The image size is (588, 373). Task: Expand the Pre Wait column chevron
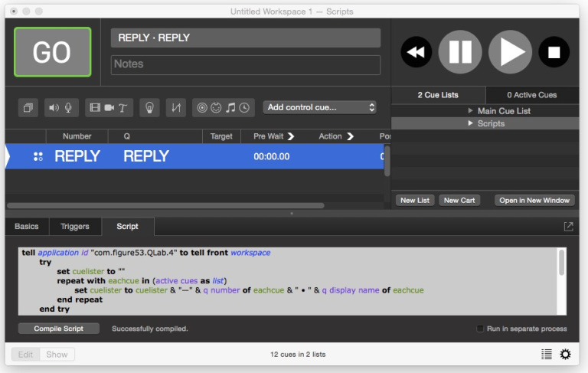[x=291, y=136]
